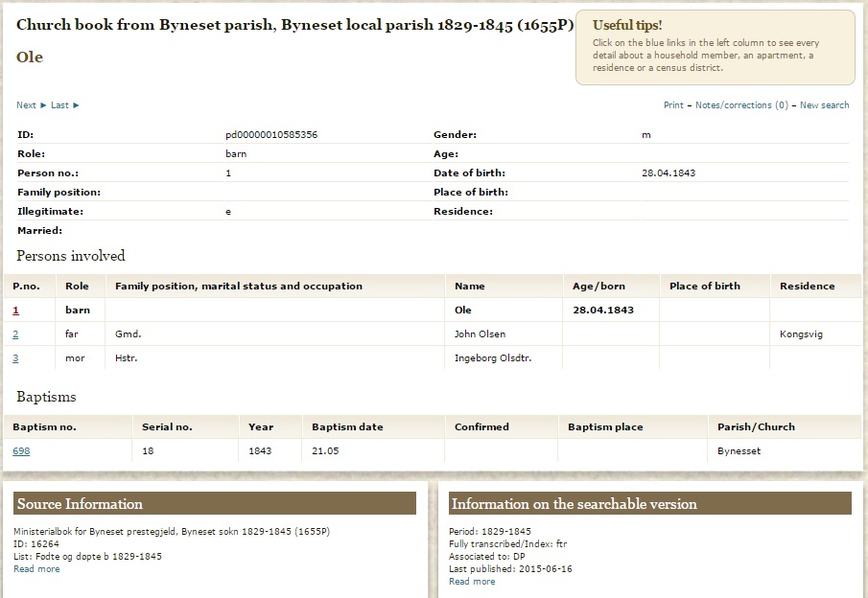Click the Print link
Viewport: 868px width, 598px height.
click(x=673, y=105)
